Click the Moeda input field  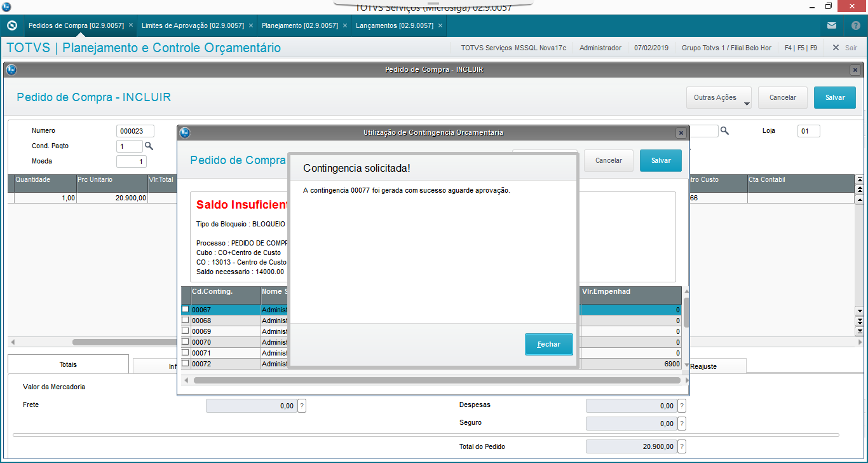[x=132, y=162]
